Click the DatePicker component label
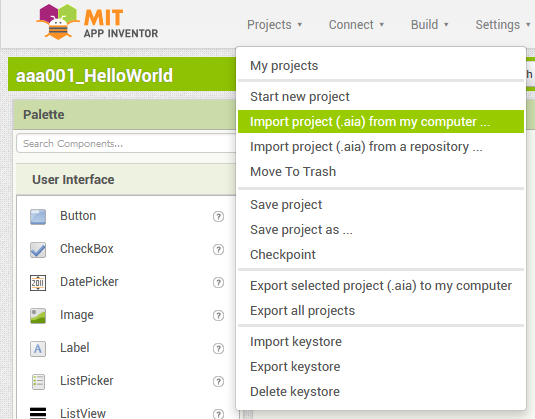Image resolution: width=535 pixels, height=419 pixels. (x=89, y=282)
